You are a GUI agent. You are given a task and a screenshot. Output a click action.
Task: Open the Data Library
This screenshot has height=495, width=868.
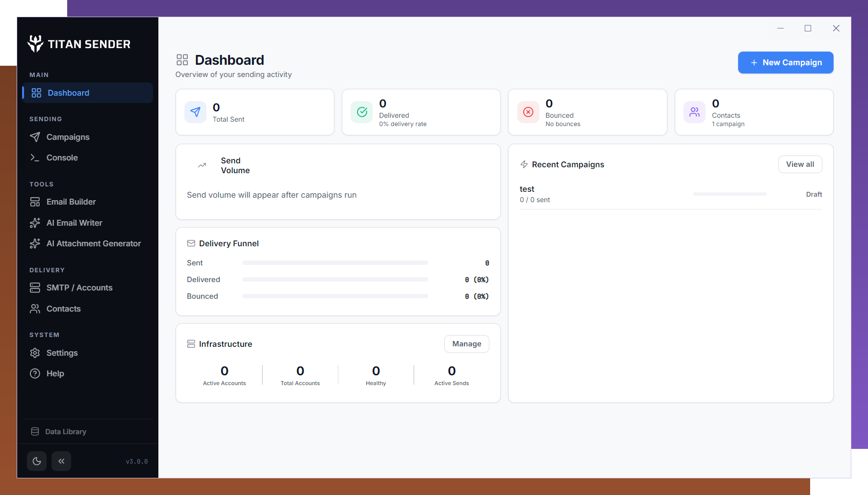[x=66, y=431]
